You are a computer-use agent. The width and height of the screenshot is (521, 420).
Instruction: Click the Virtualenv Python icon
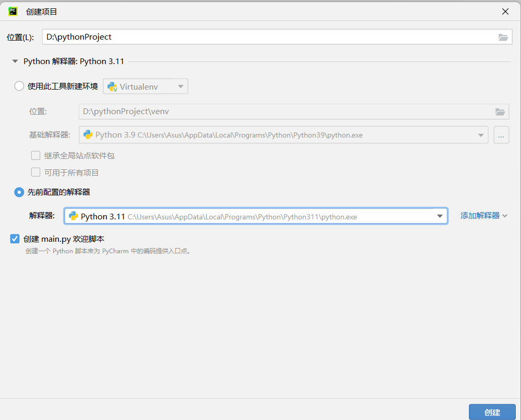pyautogui.click(x=113, y=87)
